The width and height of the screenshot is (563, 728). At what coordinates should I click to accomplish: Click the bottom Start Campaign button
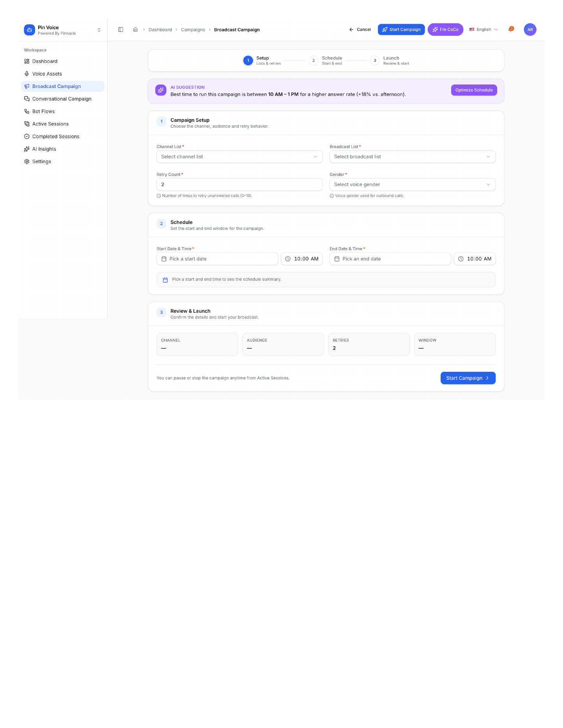[x=468, y=378]
